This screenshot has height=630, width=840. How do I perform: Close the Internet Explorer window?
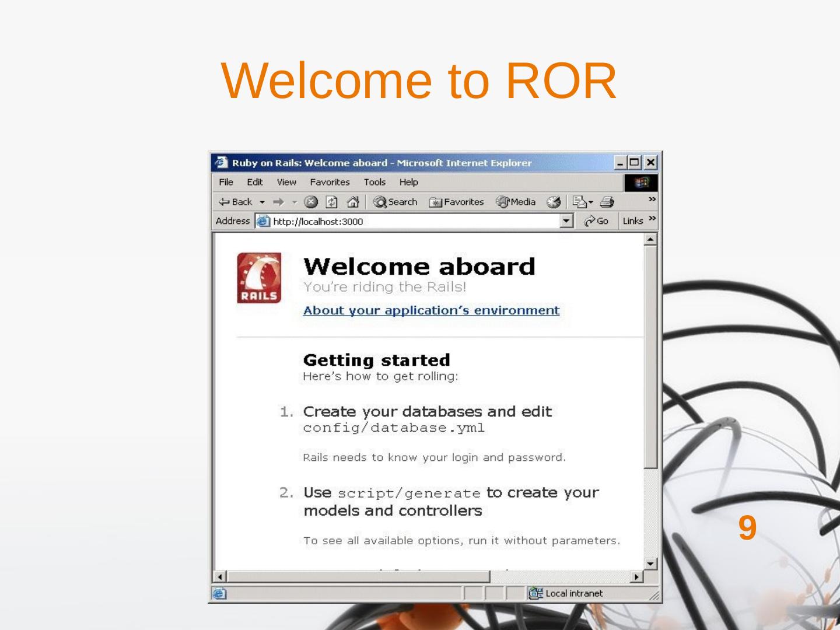(x=651, y=162)
